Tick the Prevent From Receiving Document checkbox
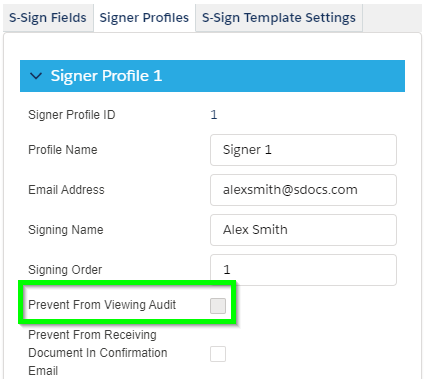Screen dimensions: 426x379 [x=218, y=354]
